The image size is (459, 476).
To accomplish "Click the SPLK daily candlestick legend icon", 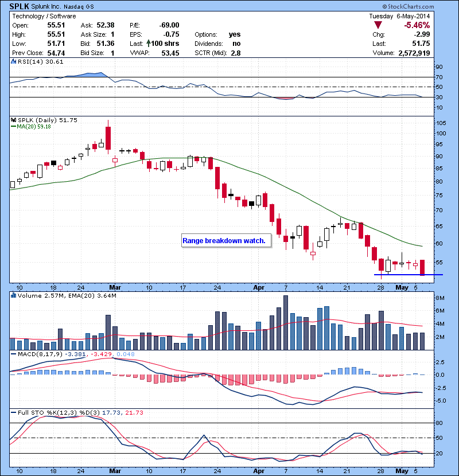I will click(13, 120).
